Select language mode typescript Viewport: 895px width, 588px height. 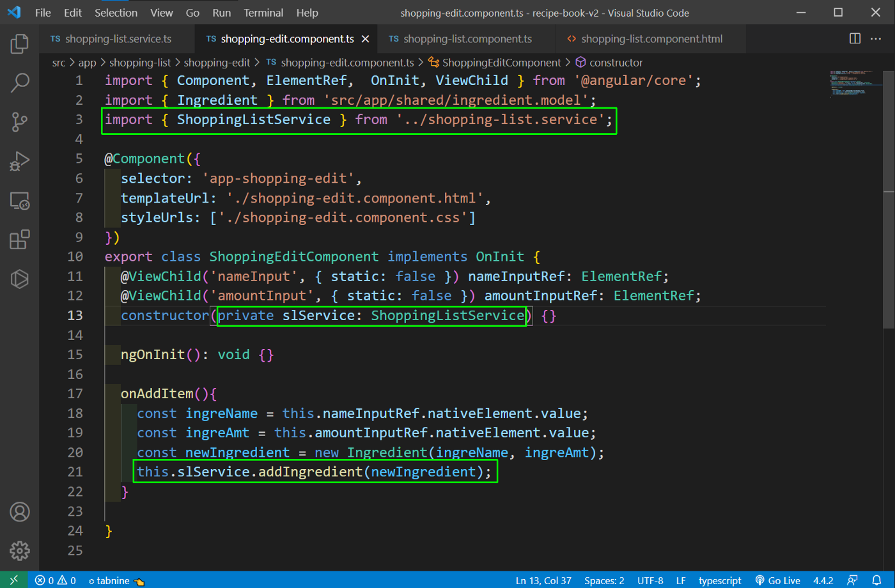[x=720, y=580]
